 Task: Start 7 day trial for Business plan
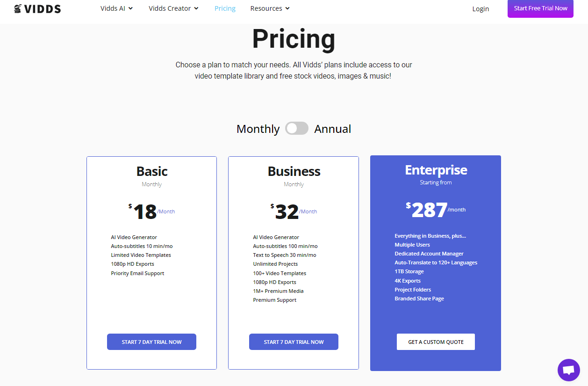click(x=294, y=342)
